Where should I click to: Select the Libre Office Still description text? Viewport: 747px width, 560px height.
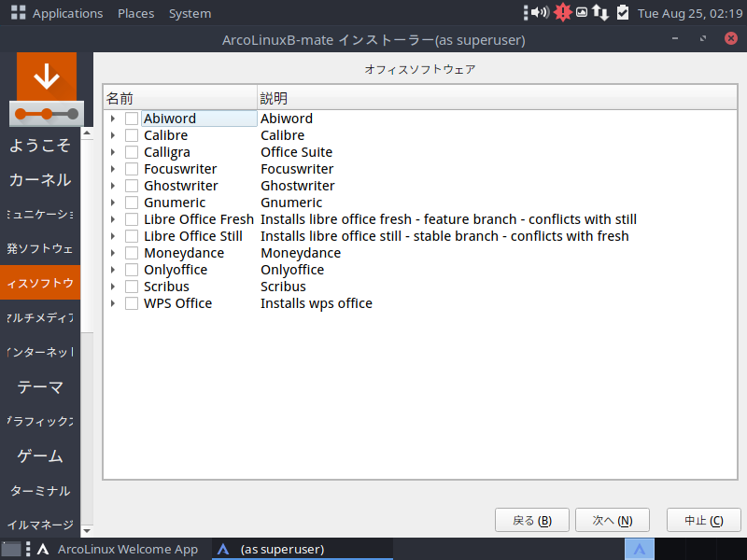444,236
